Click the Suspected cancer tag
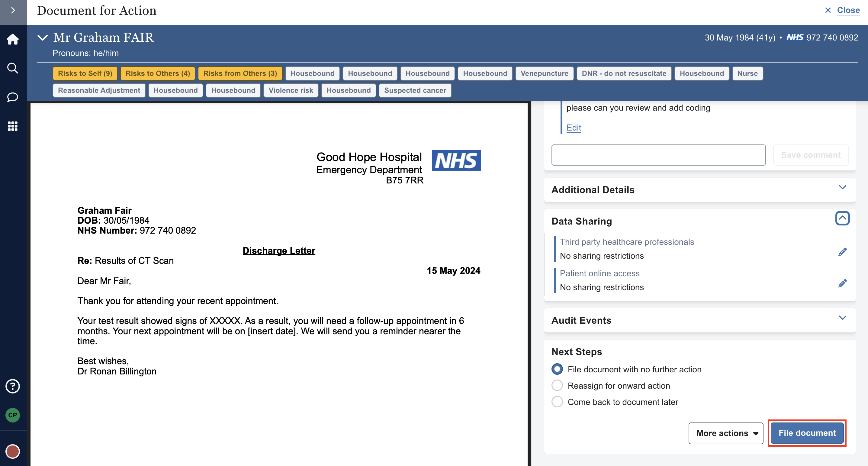 point(415,90)
